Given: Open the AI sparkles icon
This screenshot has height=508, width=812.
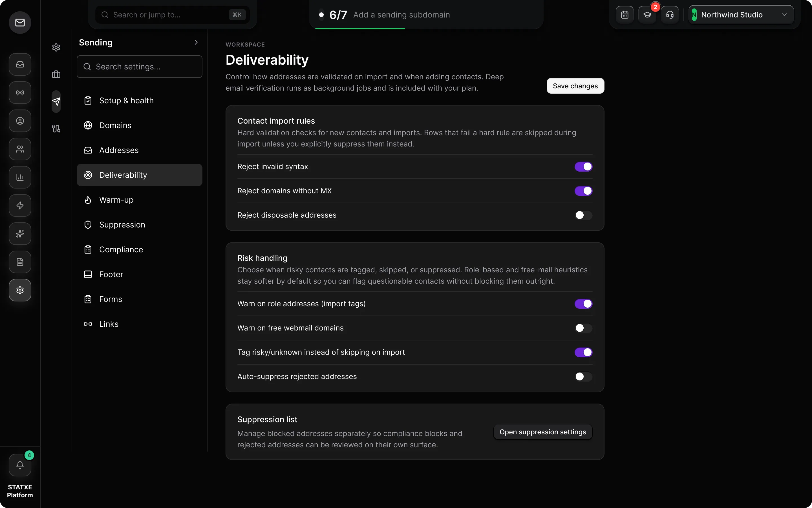Looking at the screenshot, I should (x=20, y=233).
